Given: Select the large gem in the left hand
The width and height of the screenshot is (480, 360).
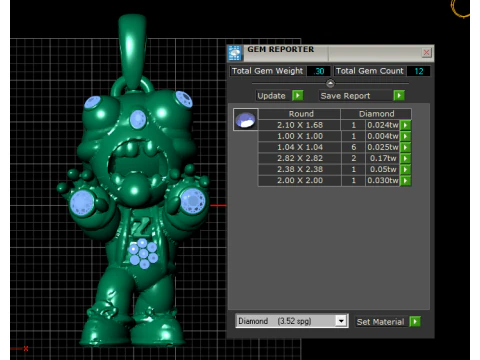Looking at the screenshot, I should 82,202.
